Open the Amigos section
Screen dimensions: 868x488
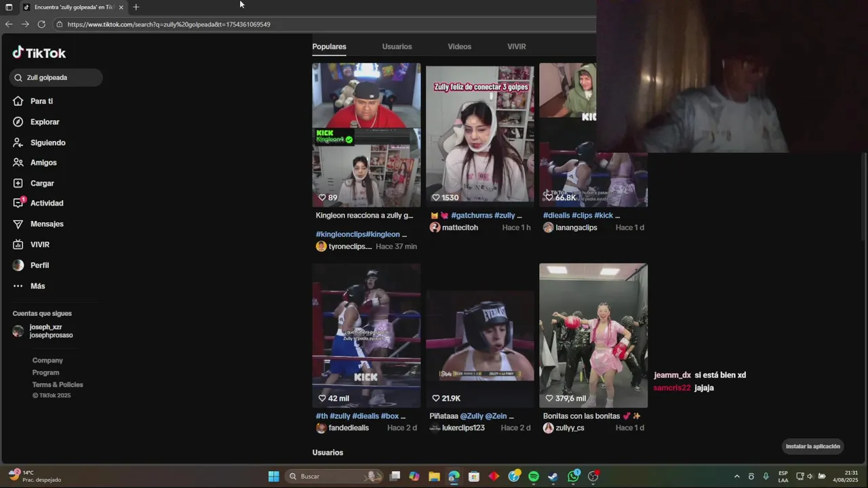coord(43,163)
